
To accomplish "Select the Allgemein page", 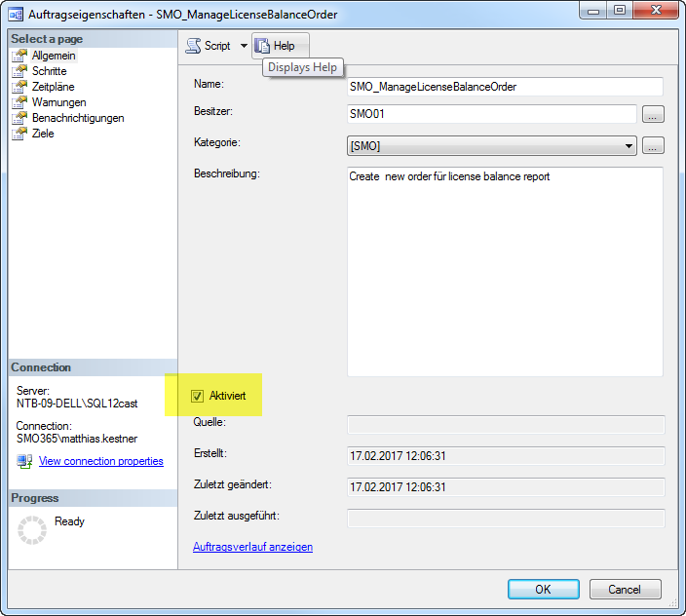I will pos(53,56).
